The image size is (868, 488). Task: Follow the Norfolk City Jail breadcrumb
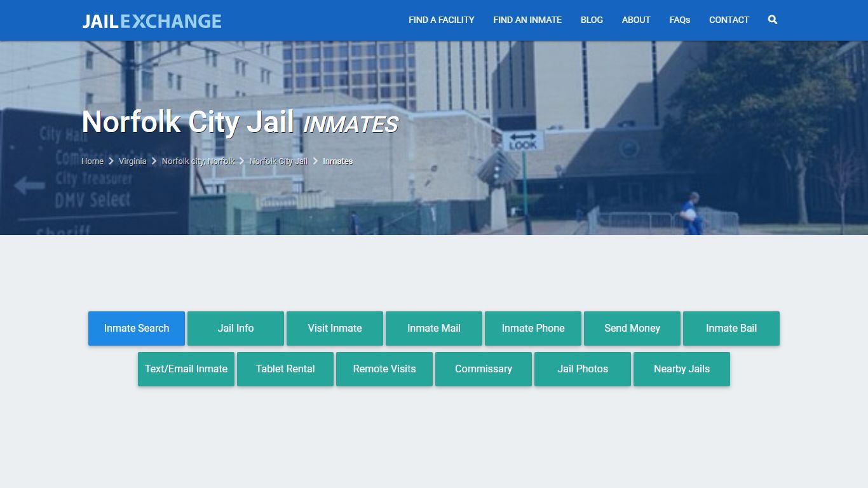(278, 161)
